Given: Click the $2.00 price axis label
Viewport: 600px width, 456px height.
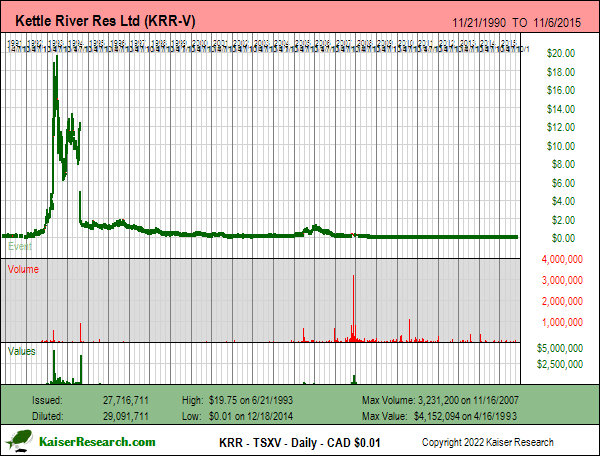Looking at the screenshot, I should click(563, 220).
